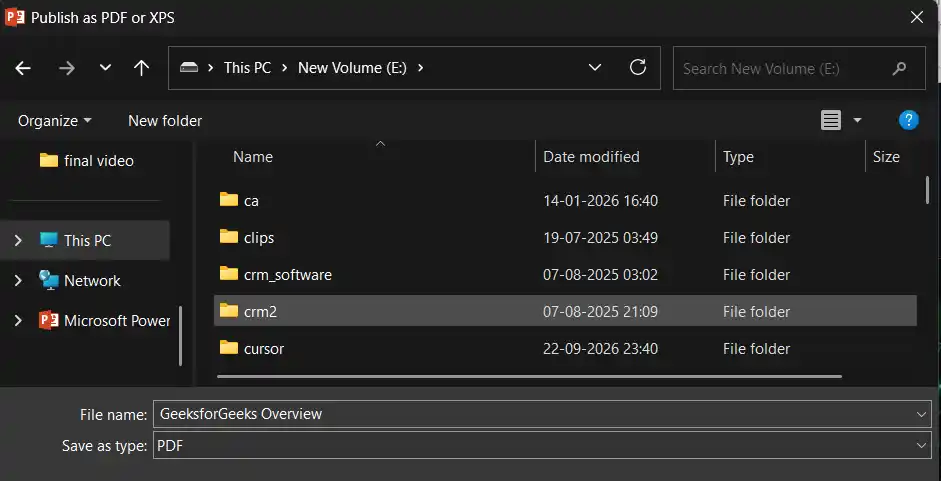This screenshot has width=941, height=481.
Task: Go back with the left arrow
Action: (x=23, y=68)
